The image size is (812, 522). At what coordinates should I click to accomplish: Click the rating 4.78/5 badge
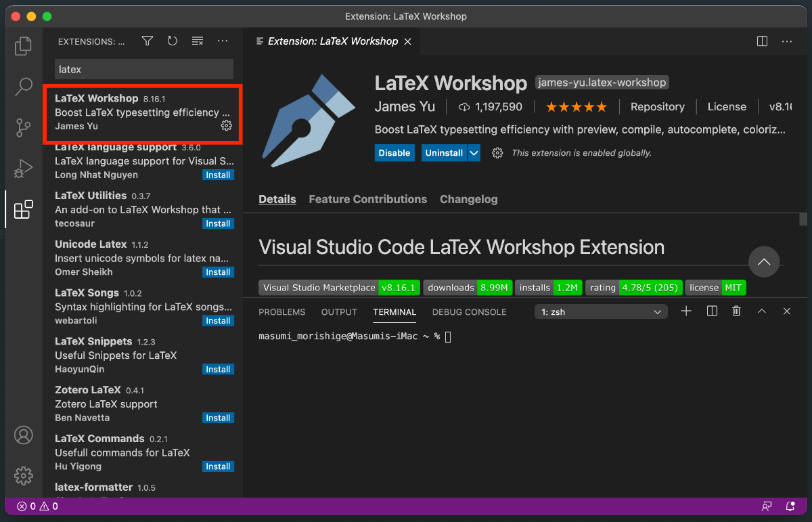tap(634, 288)
